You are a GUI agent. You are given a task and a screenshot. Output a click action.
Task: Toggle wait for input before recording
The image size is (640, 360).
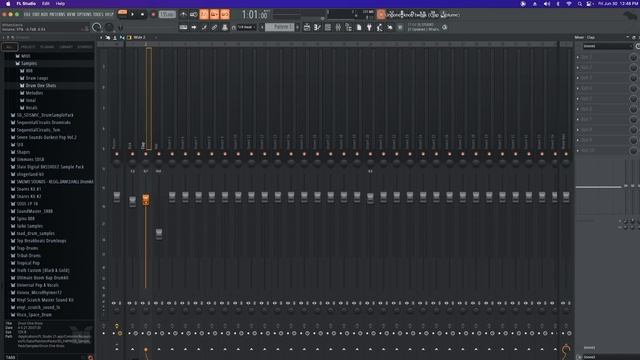[x=193, y=14]
